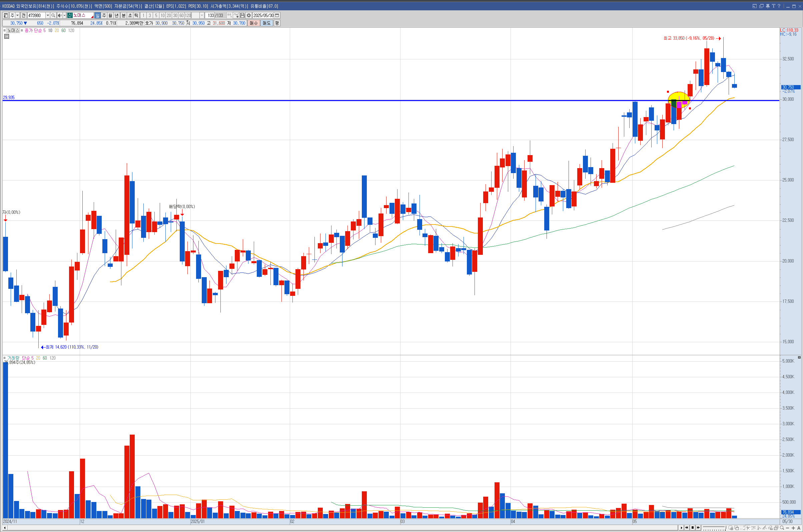Click the stock search magnifier icon
Screen dimensions: 803x532
(x=53, y=16)
